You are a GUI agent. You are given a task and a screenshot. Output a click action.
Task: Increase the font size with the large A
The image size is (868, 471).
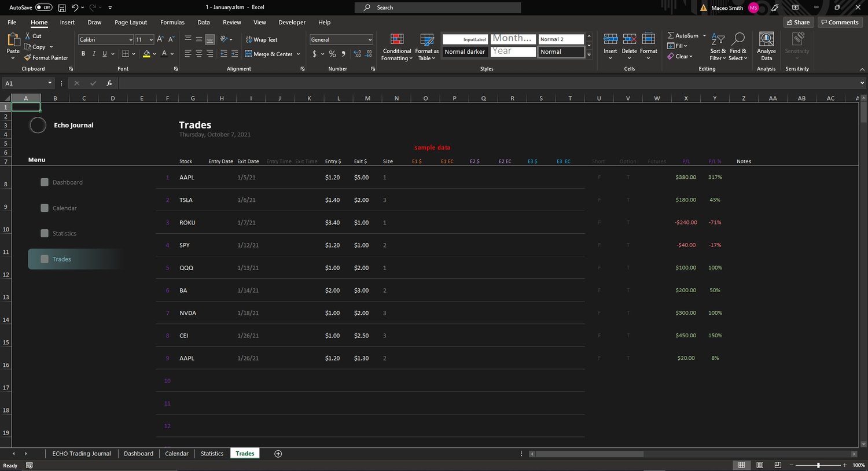(160, 39)
